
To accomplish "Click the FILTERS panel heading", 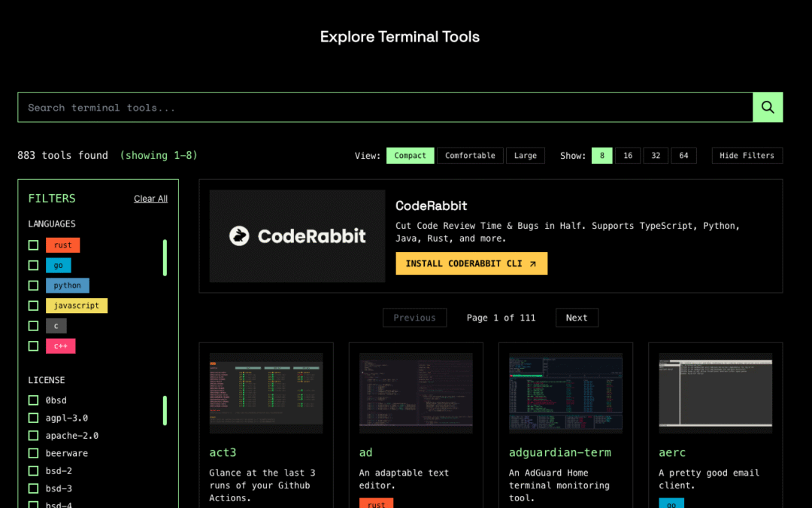I will tap(52, 199).
